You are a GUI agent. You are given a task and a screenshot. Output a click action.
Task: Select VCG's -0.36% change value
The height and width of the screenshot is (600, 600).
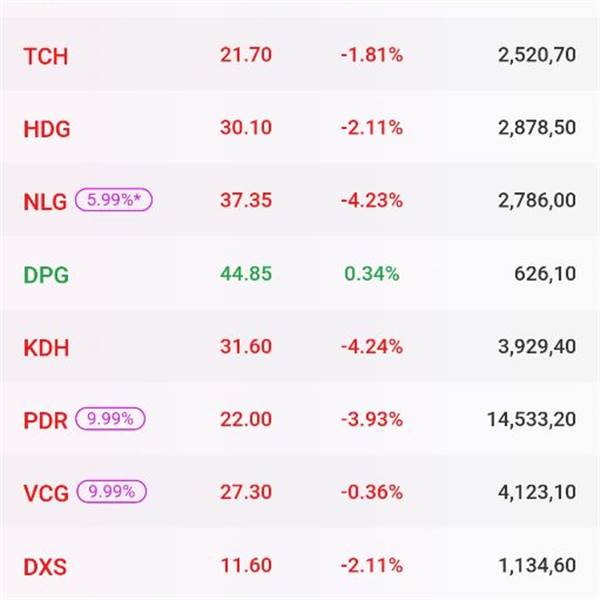371,493
